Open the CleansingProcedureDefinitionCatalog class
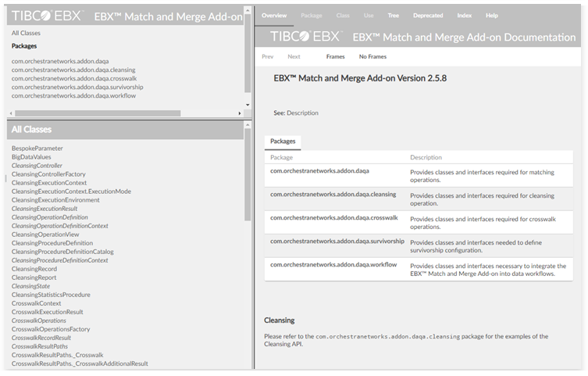The width and height of the screenshot is (588, 376). tap(62, 252)
